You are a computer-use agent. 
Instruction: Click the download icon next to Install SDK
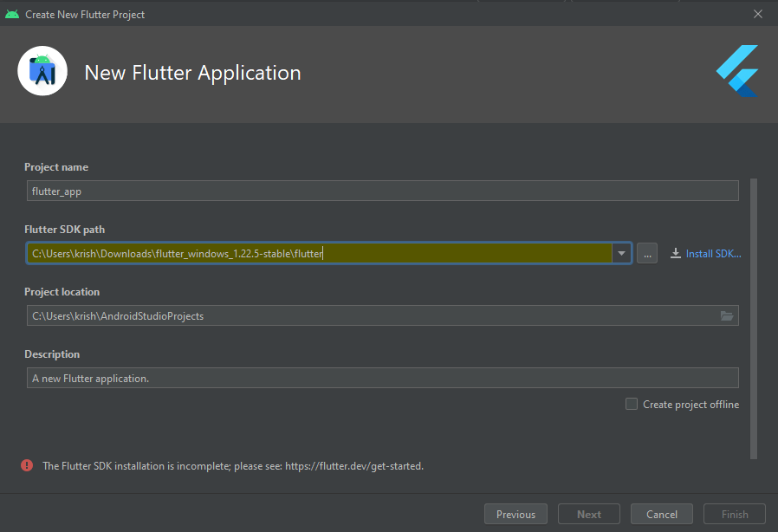pyautogui.click(x=675, y=253)
